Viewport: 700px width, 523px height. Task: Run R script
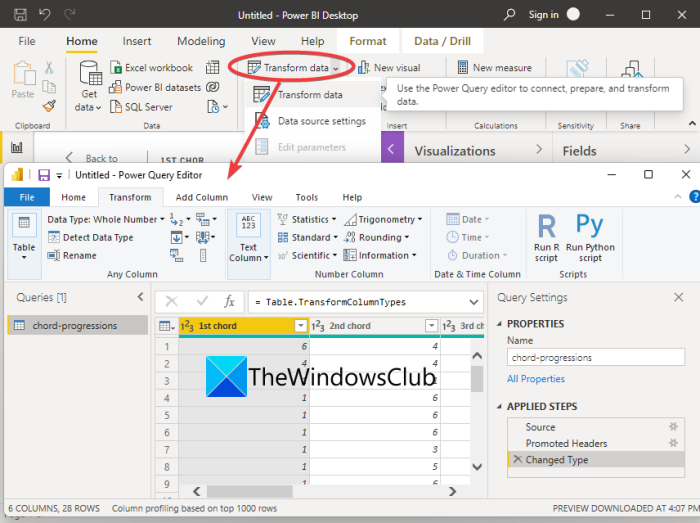[546, 238]
